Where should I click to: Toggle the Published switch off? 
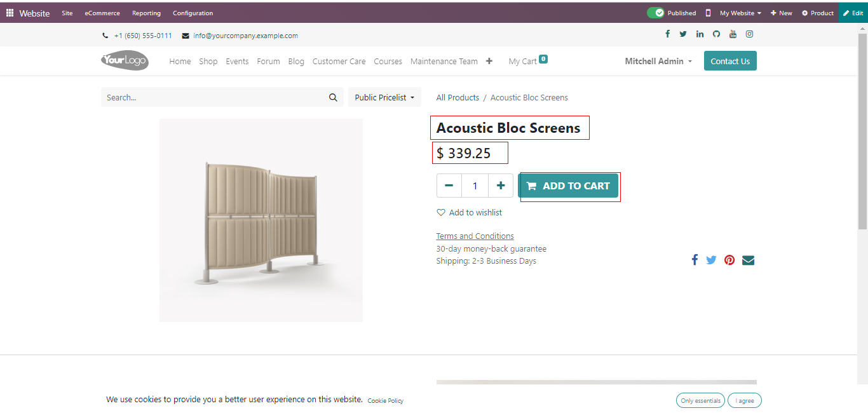(655, 13)
